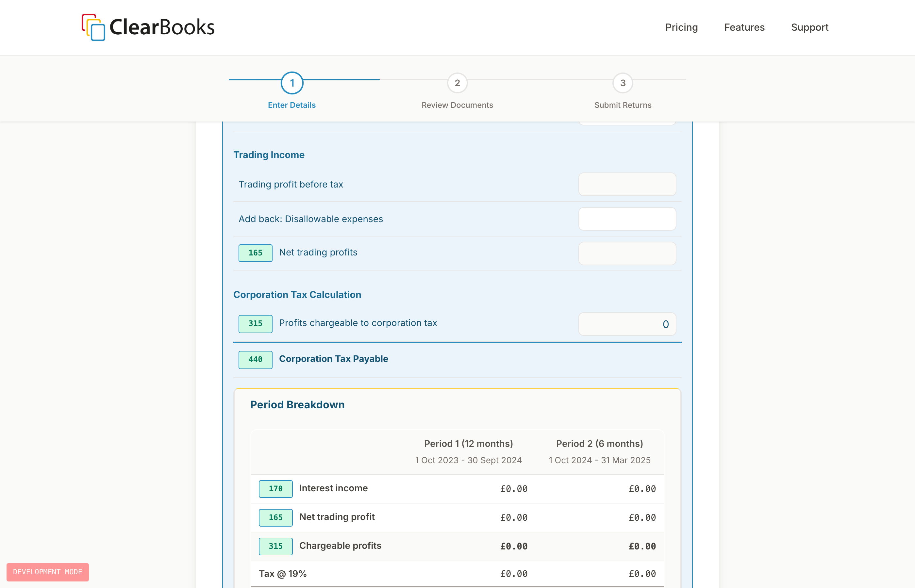
Task: Open the Pricing page
Action: (x=681, y=27)
